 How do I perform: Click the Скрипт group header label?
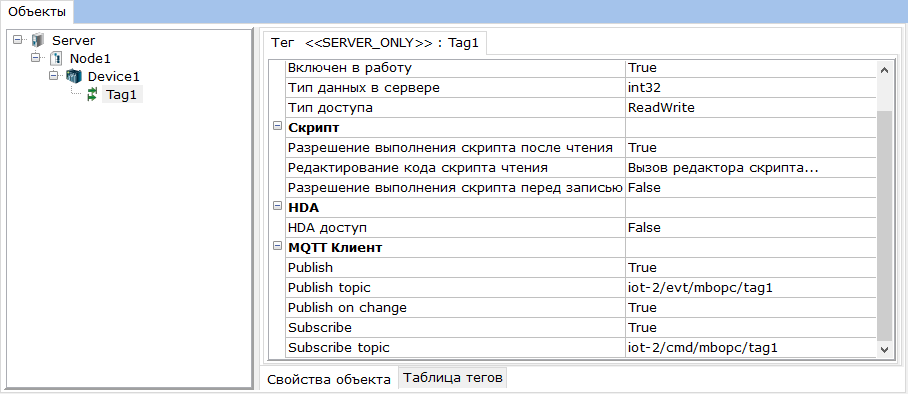(313, 127)
